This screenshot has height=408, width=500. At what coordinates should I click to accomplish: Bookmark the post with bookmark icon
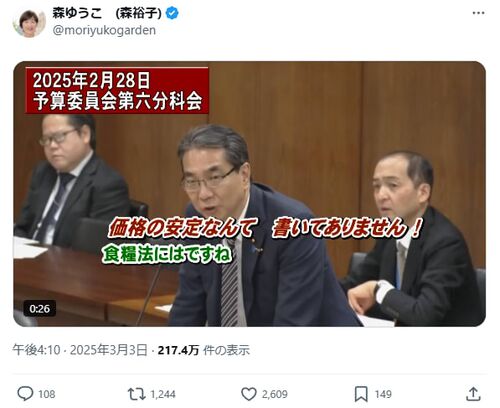pos(361,394)
